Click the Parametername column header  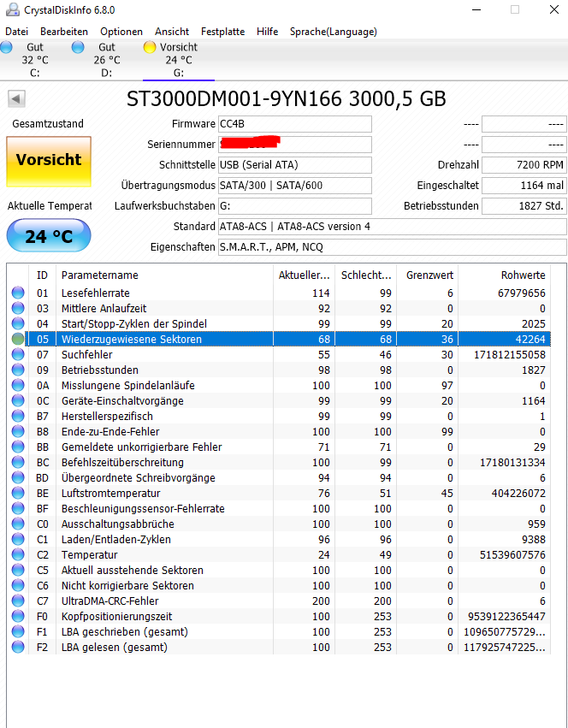[x=164, y=275]
